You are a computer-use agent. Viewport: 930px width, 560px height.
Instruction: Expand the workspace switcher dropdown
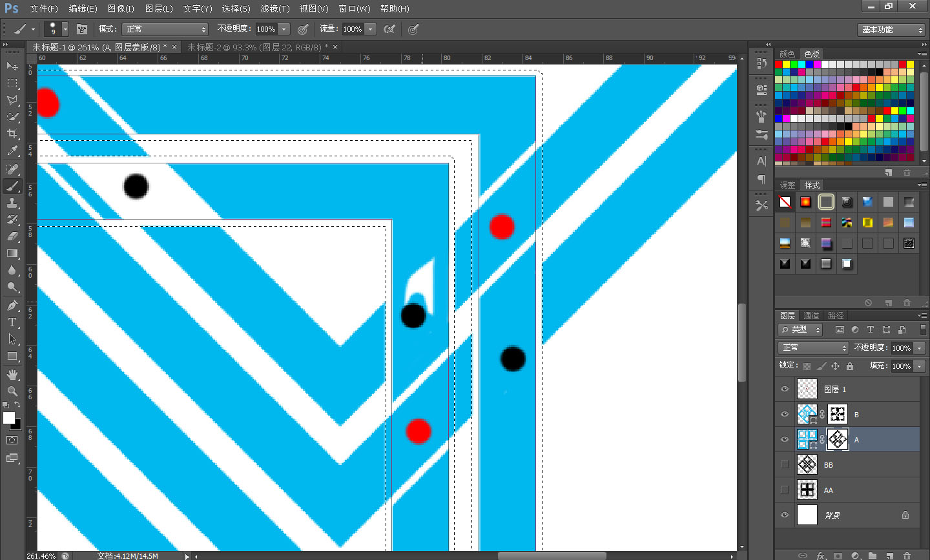892,30
